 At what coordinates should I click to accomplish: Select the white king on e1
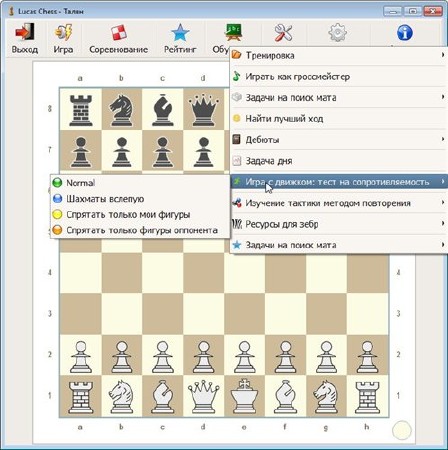pos(244,396)
